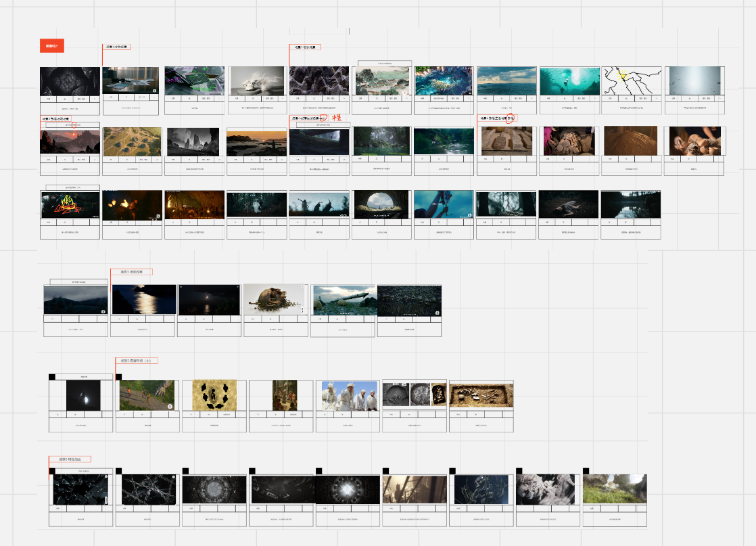This screenshot has height=546, width=756.
Task: Open the cave opening with waterfall image
Action: pyautogui.click(x=319, y=142)
